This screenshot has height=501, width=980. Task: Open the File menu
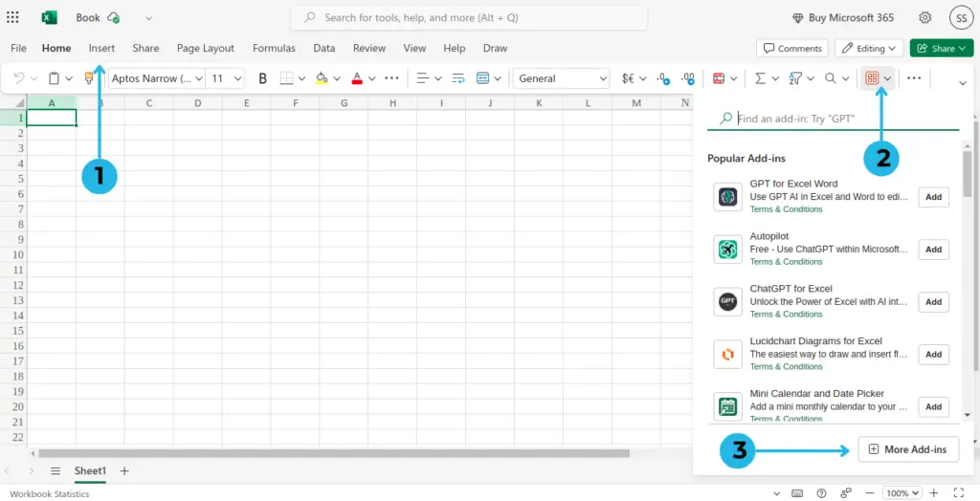tap(19, 48)
